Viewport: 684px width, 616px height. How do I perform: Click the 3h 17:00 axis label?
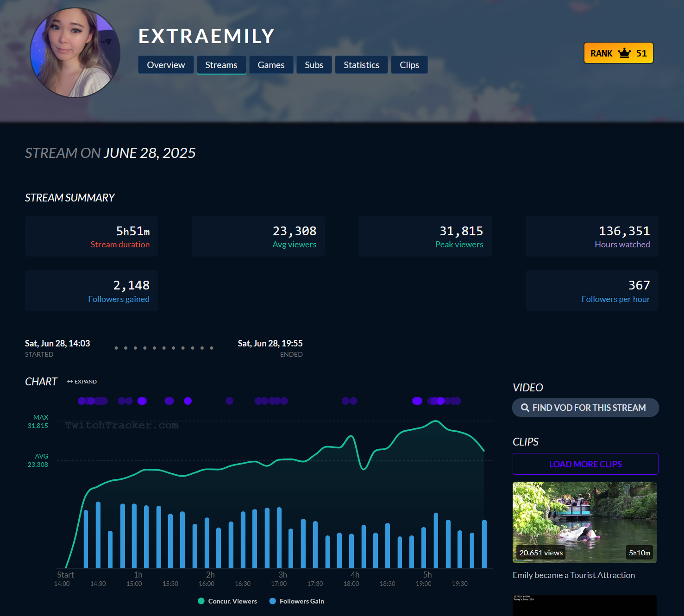point(279,579)
